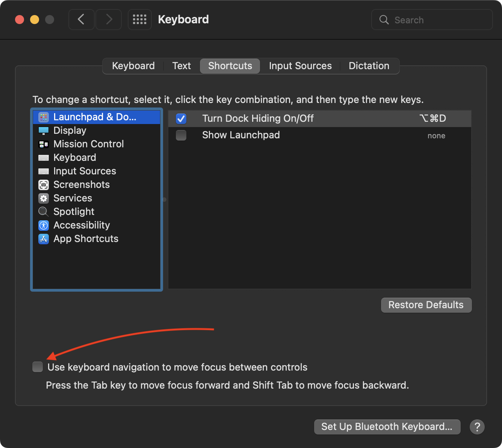Viewport: 502px width, 448px height.
Task: Click Restore Defaults
Action: (x=426, y=305)
